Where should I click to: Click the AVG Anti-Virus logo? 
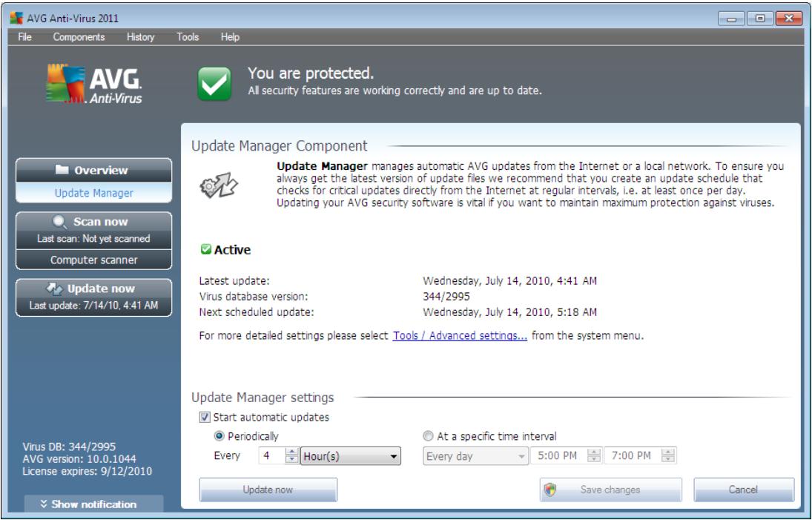[93, 84]
